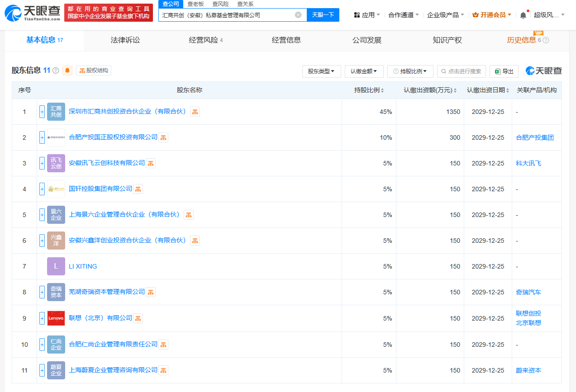
Task: Open equity structure icon for 上海蔚夏企业管理咨询有限公司
Action: [x=163, y=370]
